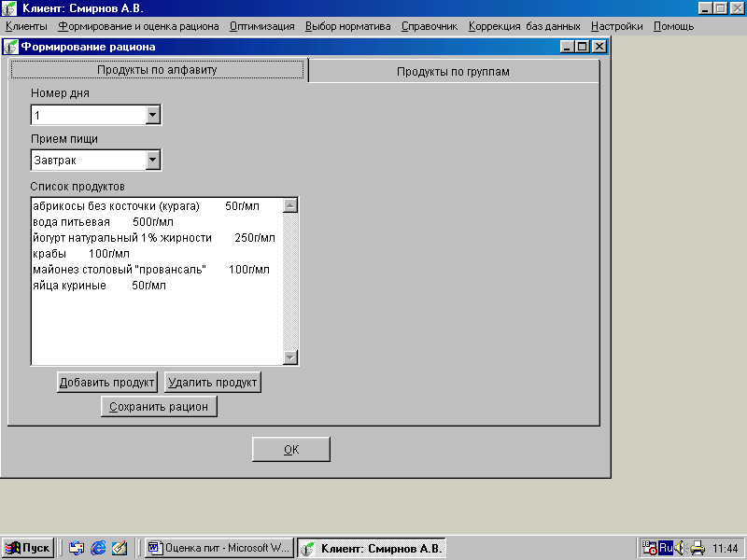Open the Выбор норматива menu
This screenshot has width=747, height=560.
point(347,26)
